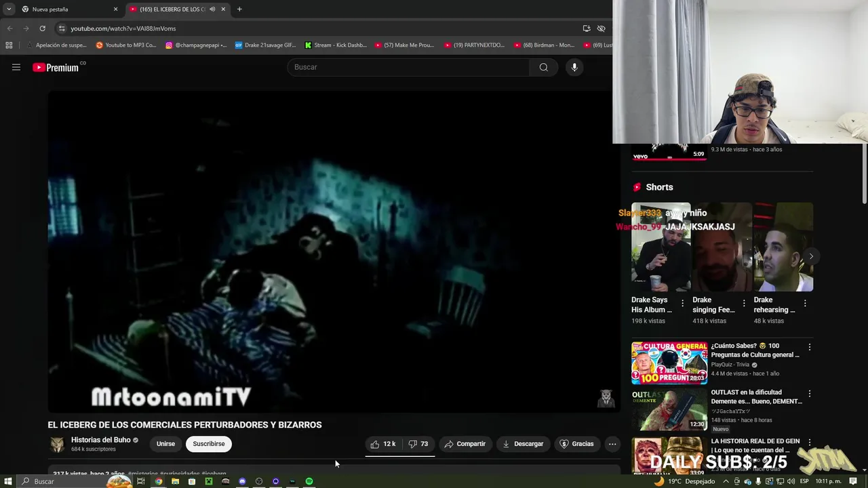Open Microsoft Store in taskbar
This screenshot has width=868, height=488.
tap(192, 481)
